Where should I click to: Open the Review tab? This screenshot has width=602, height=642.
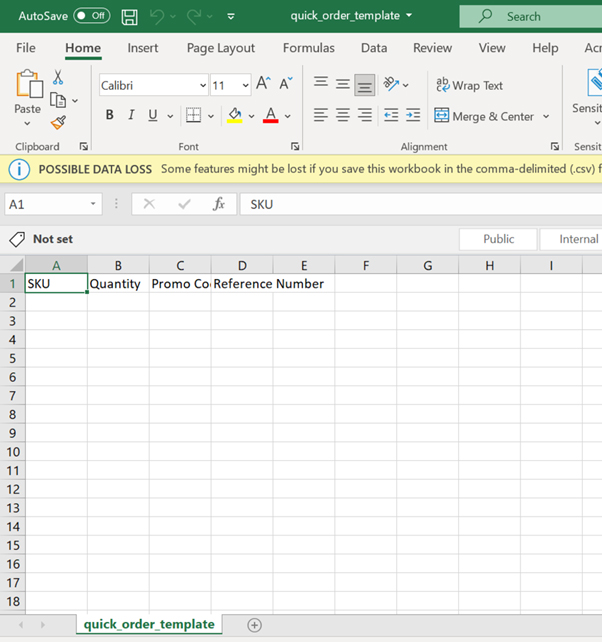pyautogui.click(x=432, y=48)
